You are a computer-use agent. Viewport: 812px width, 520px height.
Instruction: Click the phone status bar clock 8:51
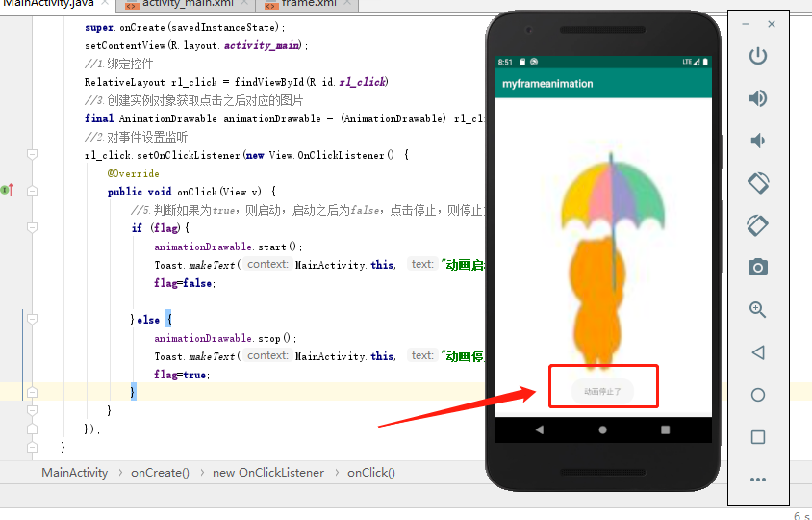[505, 62]
